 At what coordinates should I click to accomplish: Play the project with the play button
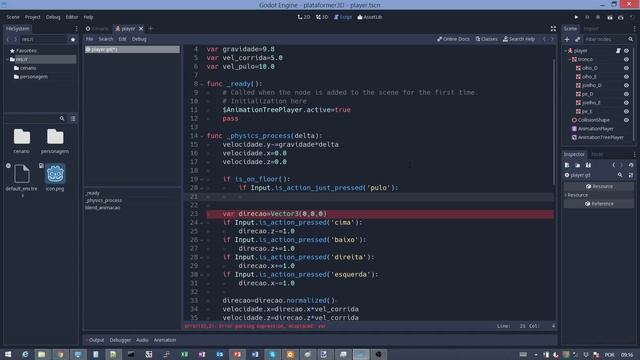click(x=576, y=17)
